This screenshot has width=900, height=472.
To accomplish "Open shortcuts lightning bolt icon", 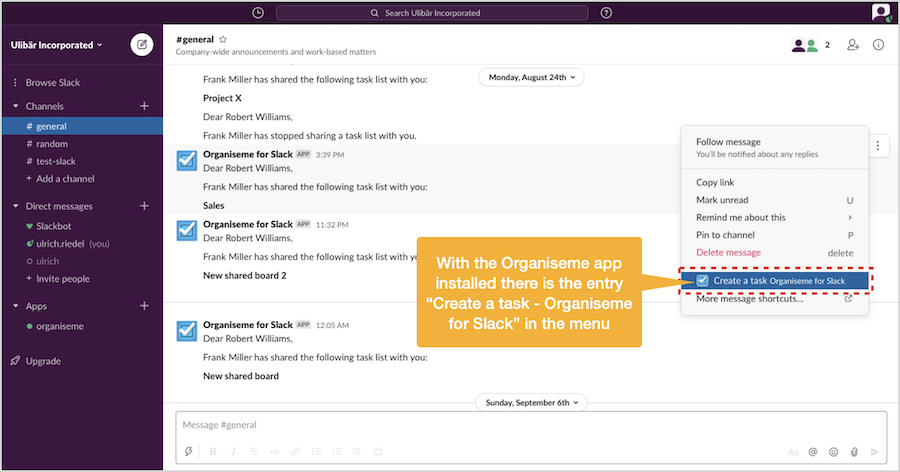I will point(188,451).
